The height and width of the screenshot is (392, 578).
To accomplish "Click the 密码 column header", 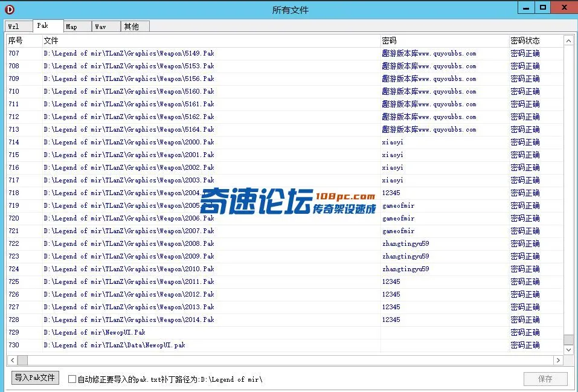I will (445, 40).
